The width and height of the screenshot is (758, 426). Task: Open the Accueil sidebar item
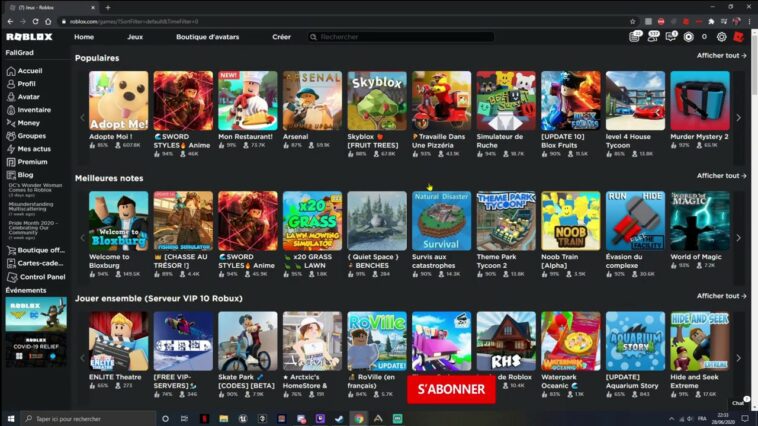(x=25, y=71)
